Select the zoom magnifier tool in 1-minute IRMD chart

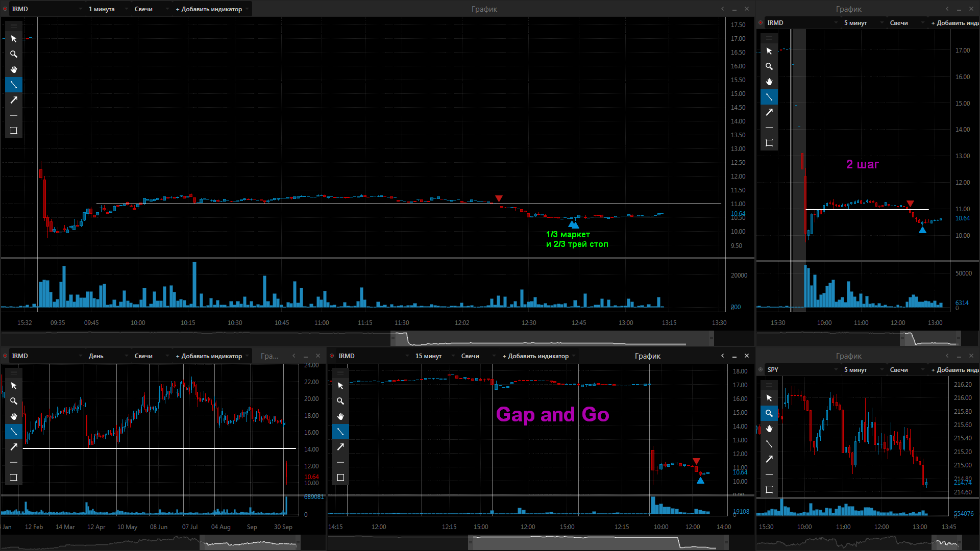click(x=14, y=54)
